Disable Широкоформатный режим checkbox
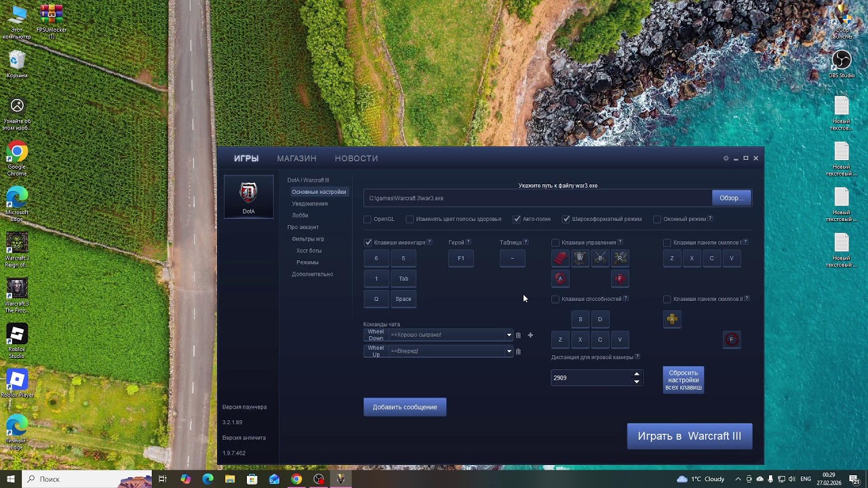The image size is (868, 488). click(566, 219)
